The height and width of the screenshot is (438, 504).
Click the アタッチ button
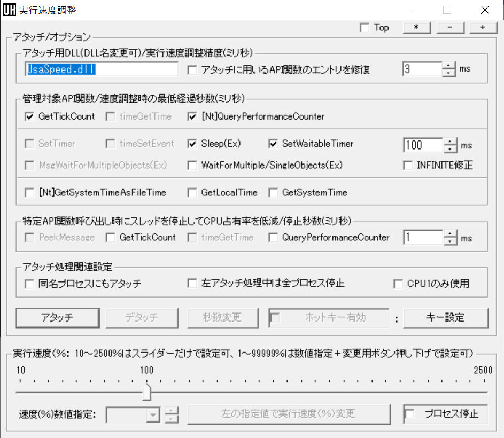[58, 318]
